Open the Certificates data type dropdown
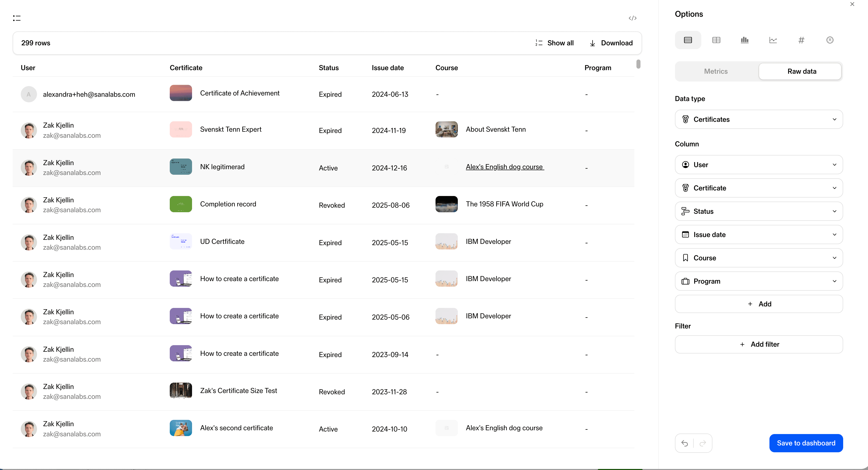 pyautogui.click(x=759, y=120)
